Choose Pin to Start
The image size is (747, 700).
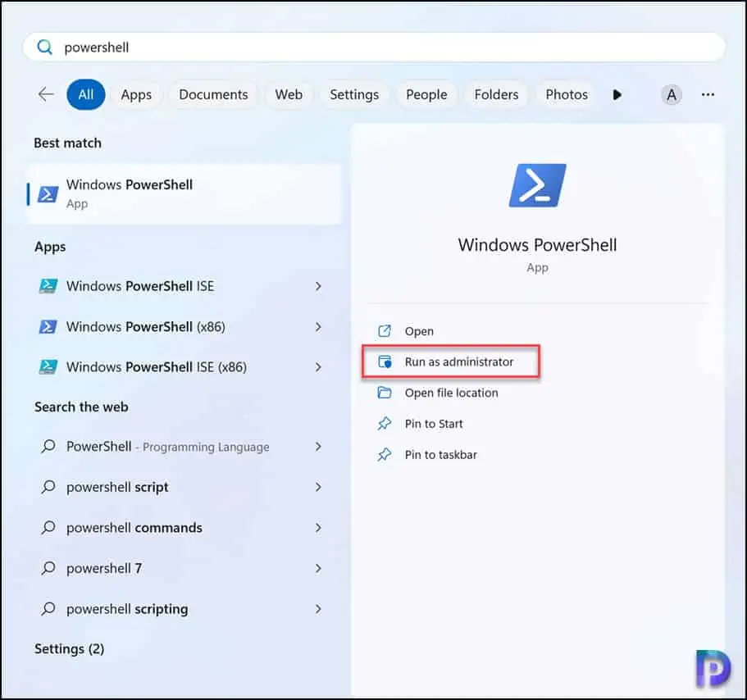click(x=434, y=424)
